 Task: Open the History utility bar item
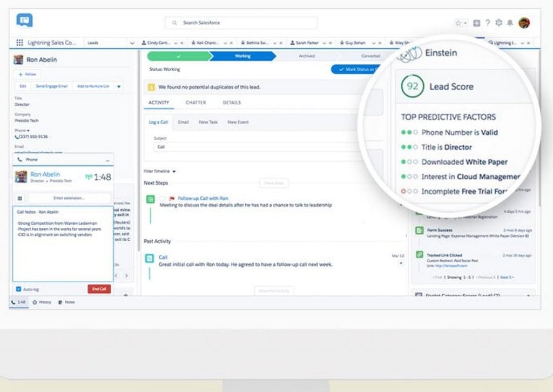pyautogui.click(x=42, y=302)
